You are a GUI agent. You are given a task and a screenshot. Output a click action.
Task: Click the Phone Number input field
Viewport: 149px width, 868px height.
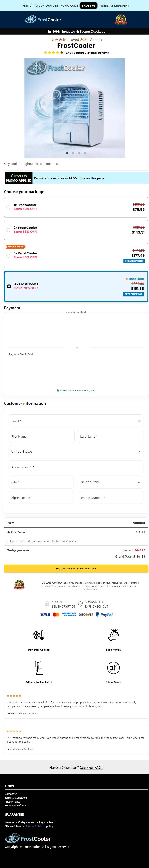point(111,498)
